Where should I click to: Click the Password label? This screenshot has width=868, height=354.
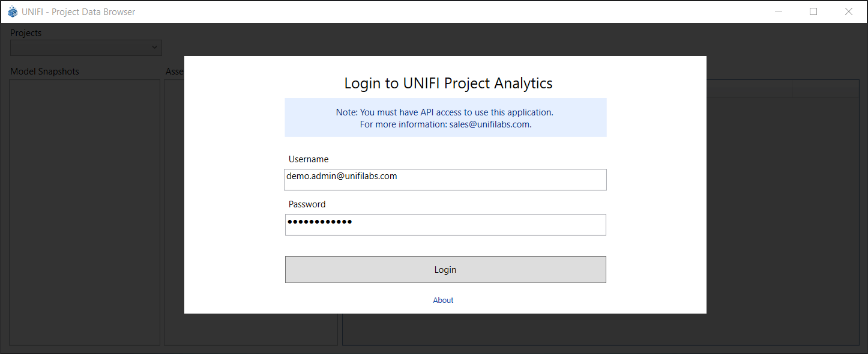click(307, 204)
